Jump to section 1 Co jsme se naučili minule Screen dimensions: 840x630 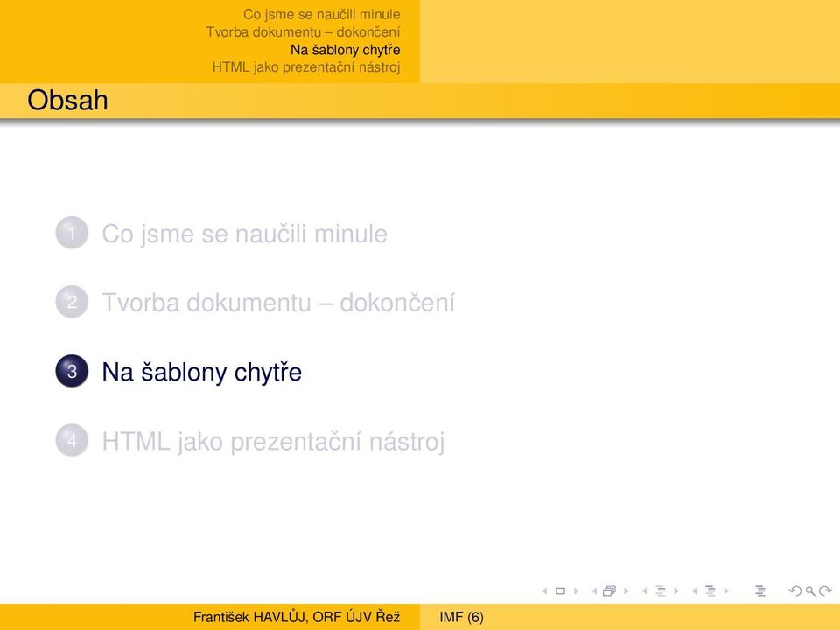pyautogui.click(x=244, y=234)
